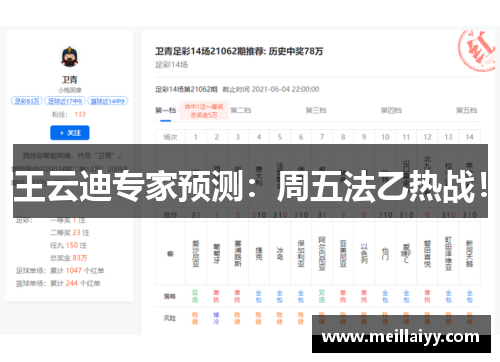Click away team 磐田喜悦 cell
Screen dimensions: 500x362
click(427, 254)
